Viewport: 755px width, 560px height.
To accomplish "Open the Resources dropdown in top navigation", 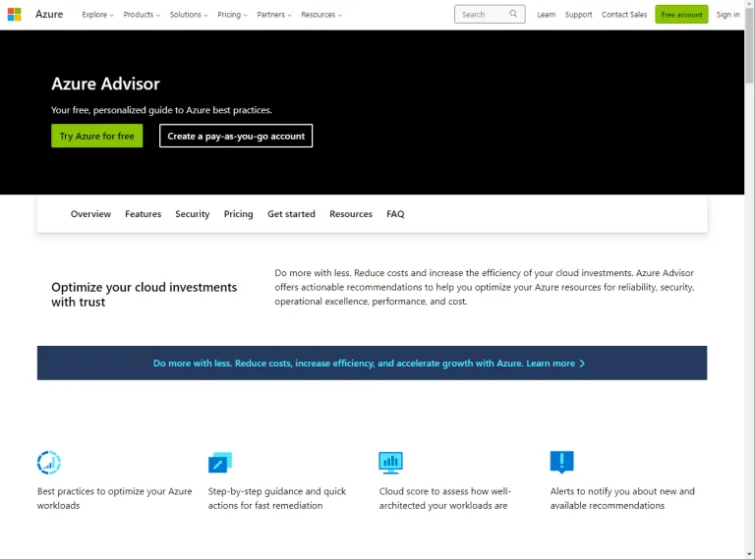I will 321,15.
